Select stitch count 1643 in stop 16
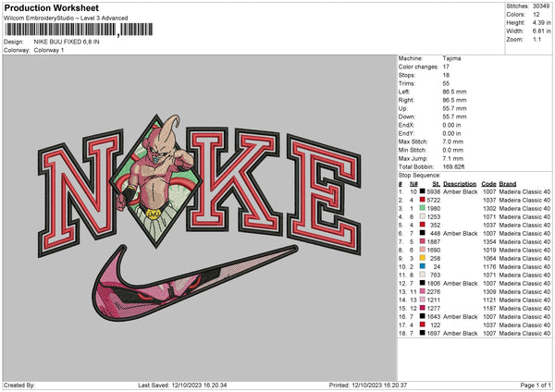Screen dimensions: 555x392 pyautogui.click(x=434, y=316)
